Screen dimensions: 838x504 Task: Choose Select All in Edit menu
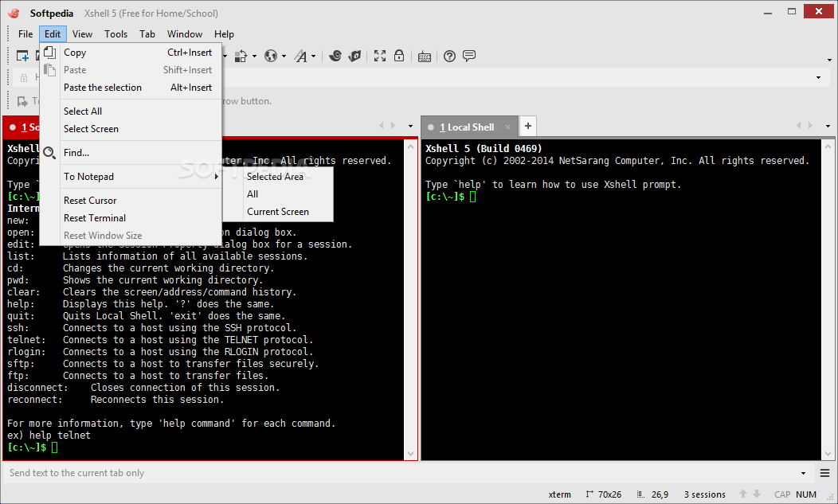(x=131, y=111)
